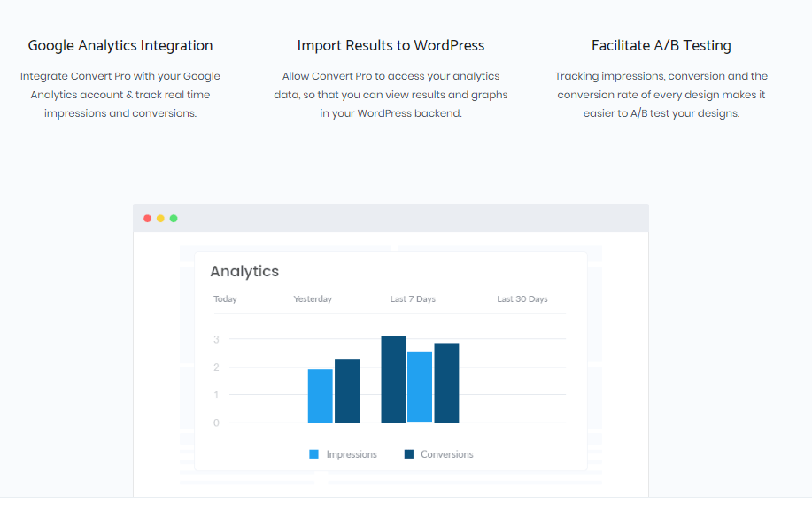This screenshot has height=526, width=812.
Task: Click the Google Analytics Integration heading
Action: pyautogui.click(x=120, y=45)
